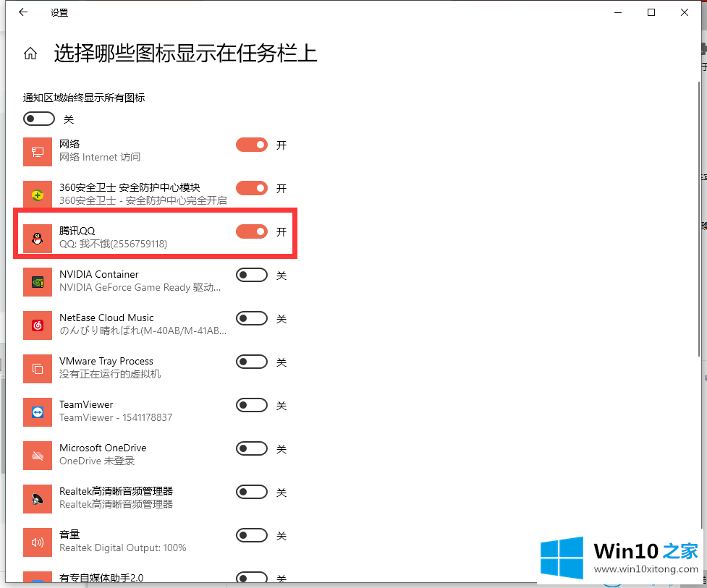The width and height of the screenshot is (707, 588).
Task: Open Settings home via house icon
Action: (x=30, y=54)
